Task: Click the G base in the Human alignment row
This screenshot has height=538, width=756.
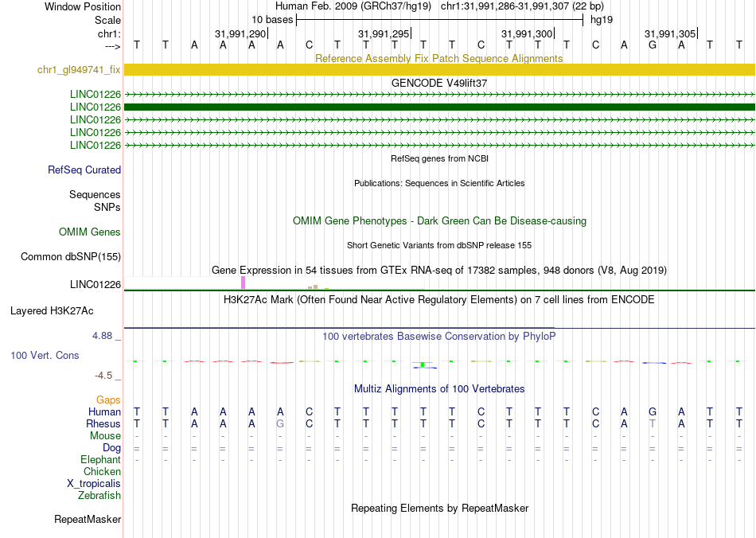Action: (653, 411)
